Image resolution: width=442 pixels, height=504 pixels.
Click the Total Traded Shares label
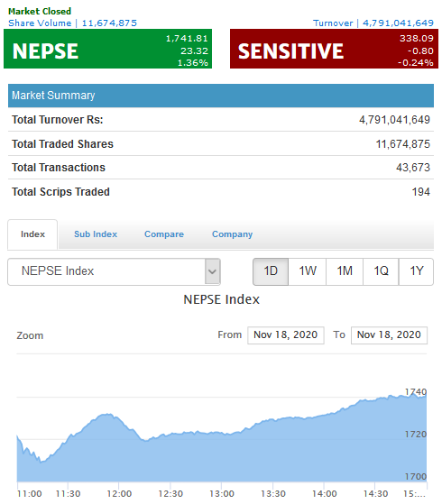tap(63, 144)
